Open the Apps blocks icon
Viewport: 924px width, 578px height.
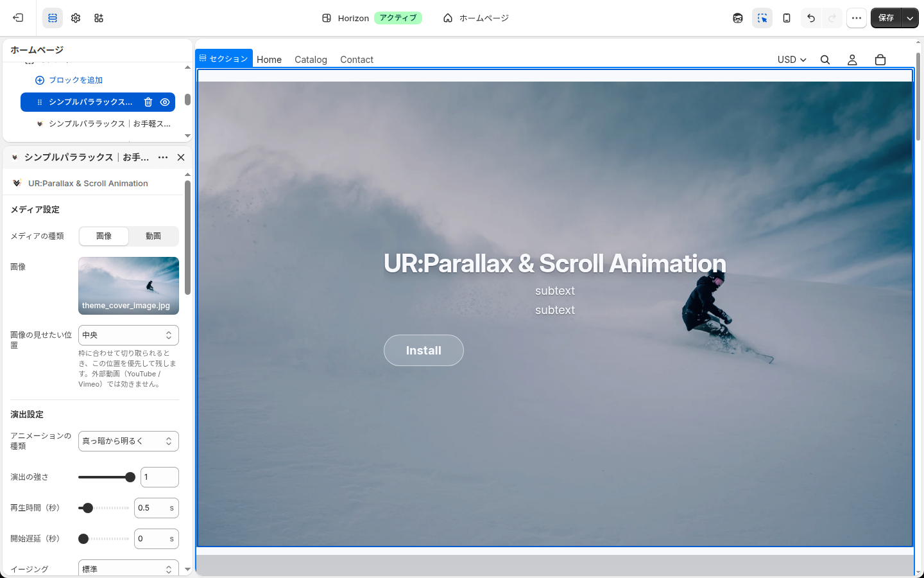click(x=99, y=18)
